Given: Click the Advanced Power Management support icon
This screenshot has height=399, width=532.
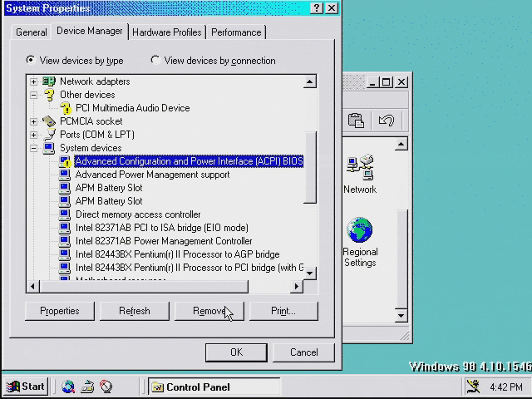Looking at the screenshot, I should coord(64,175).
